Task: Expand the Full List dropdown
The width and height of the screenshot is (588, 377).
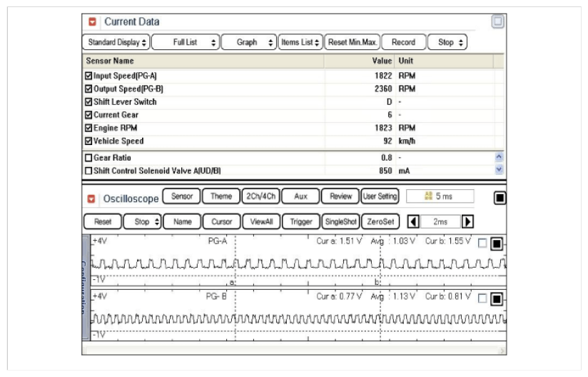Action: click(x=186, y=43)
